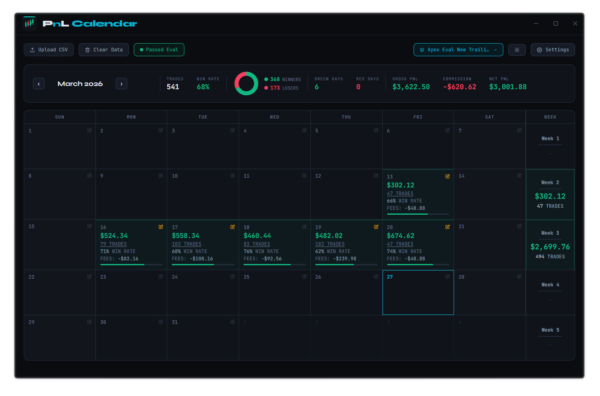This screenshot has height=396, width=600.
Task: Open the note icon on March 14
Action: (x=519, y=176)
